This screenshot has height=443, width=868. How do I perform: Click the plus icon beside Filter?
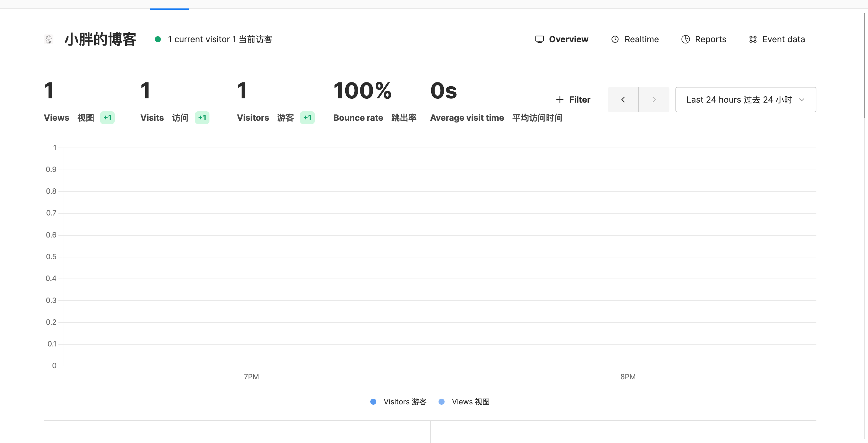[559, 99]
